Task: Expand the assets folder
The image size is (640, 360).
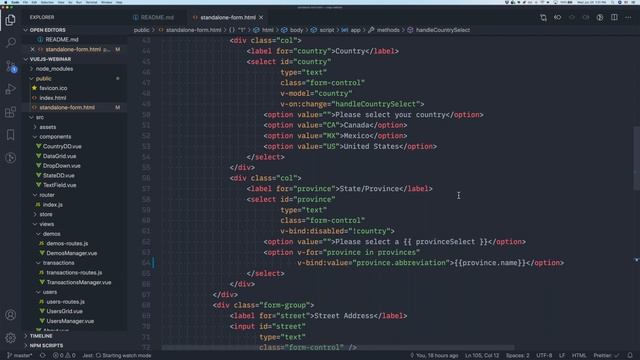Action: click(x=48, y=127)
